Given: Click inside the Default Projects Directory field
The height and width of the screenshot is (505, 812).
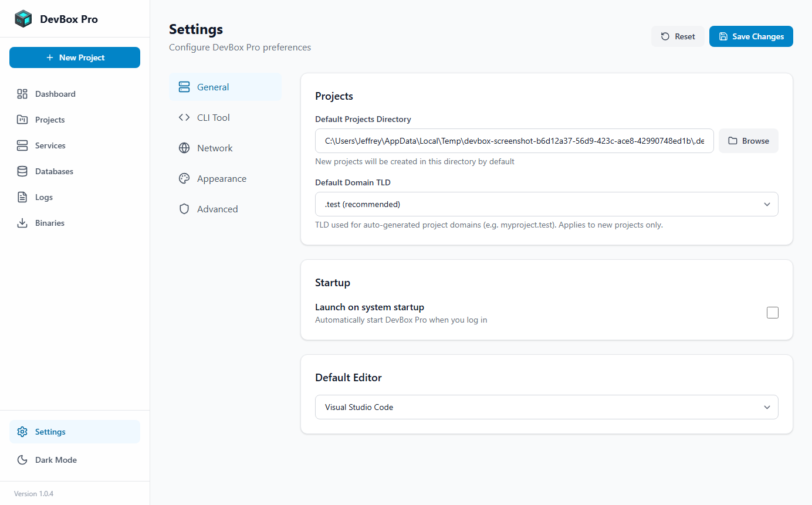Looking at the screenshot, I should tap(514, 141).
